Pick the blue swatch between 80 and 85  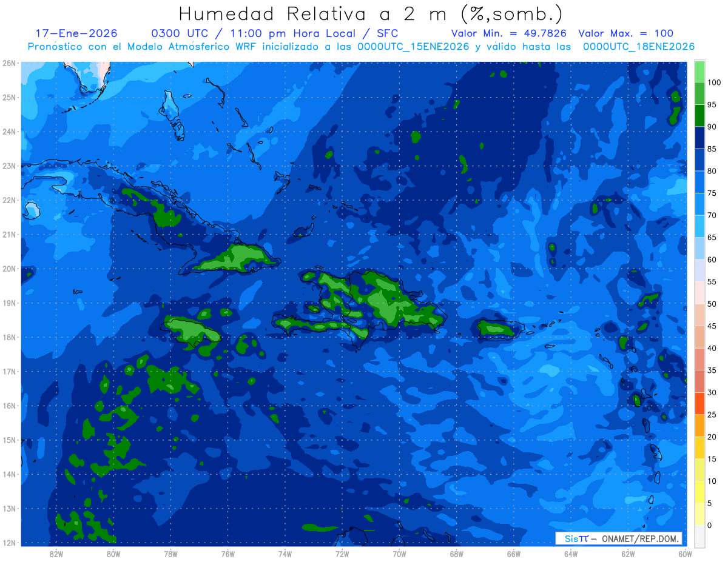[x=699, y=160]
